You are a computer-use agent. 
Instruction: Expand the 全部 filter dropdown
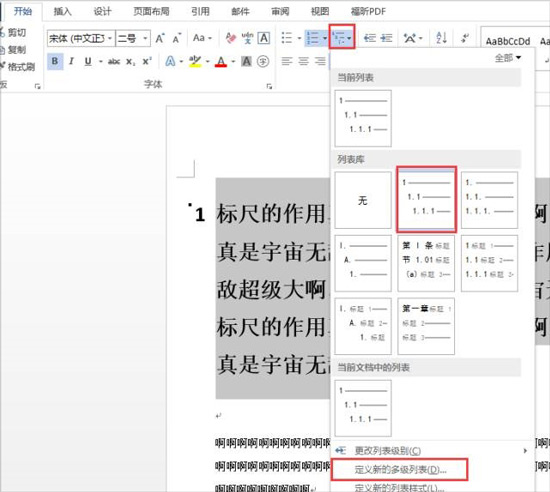point(508,58)
